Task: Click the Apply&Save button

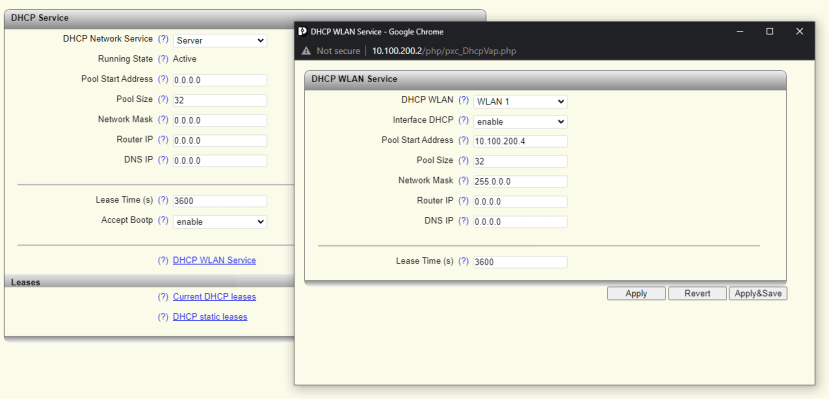Action: pos(758,293)
